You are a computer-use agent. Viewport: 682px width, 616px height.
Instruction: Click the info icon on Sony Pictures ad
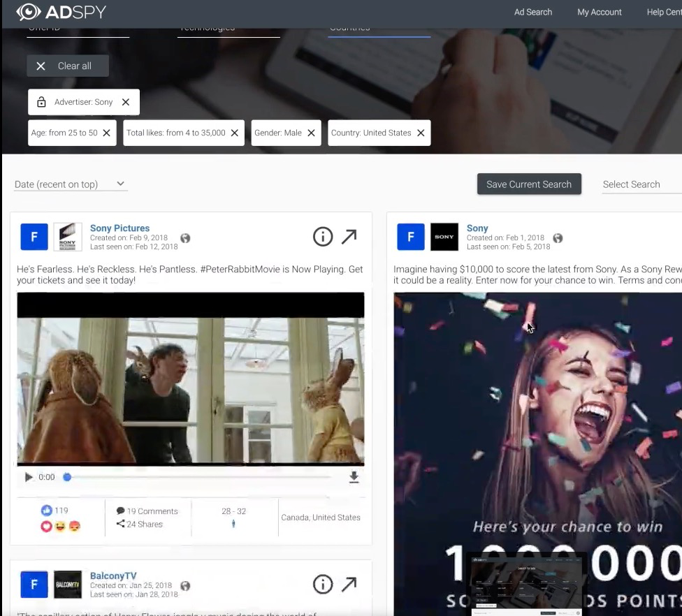[323, 237]
